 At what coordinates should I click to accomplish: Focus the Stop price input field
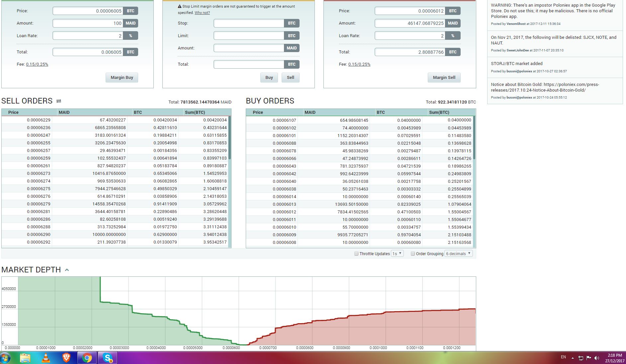pyautogui.click(x=249, y=23)
